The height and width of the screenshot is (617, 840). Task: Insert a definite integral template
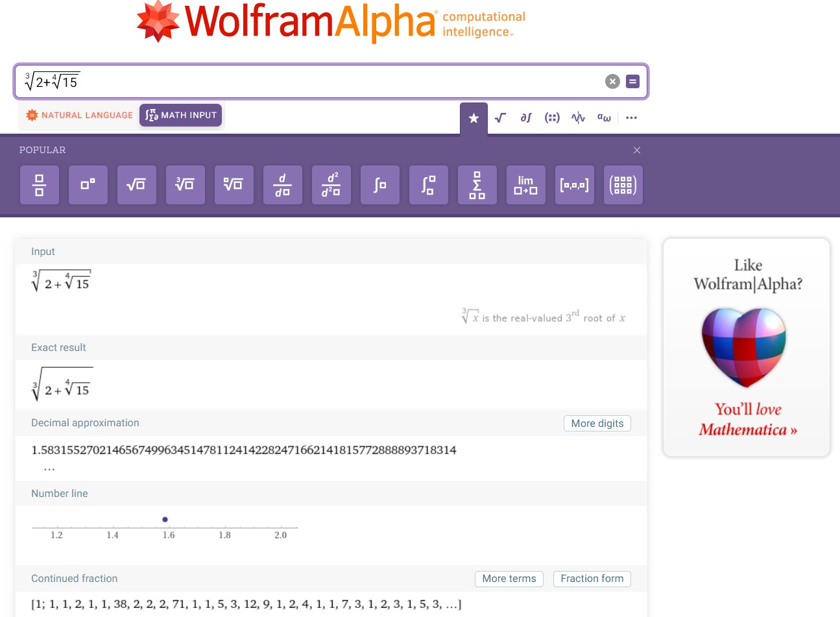pos(429,185)
